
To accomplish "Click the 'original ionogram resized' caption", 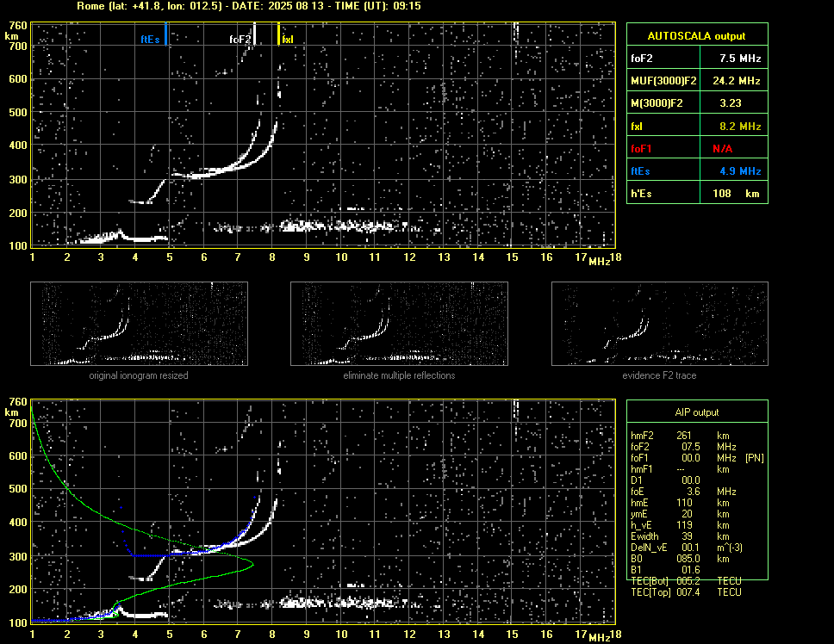I will click(139, 375).
